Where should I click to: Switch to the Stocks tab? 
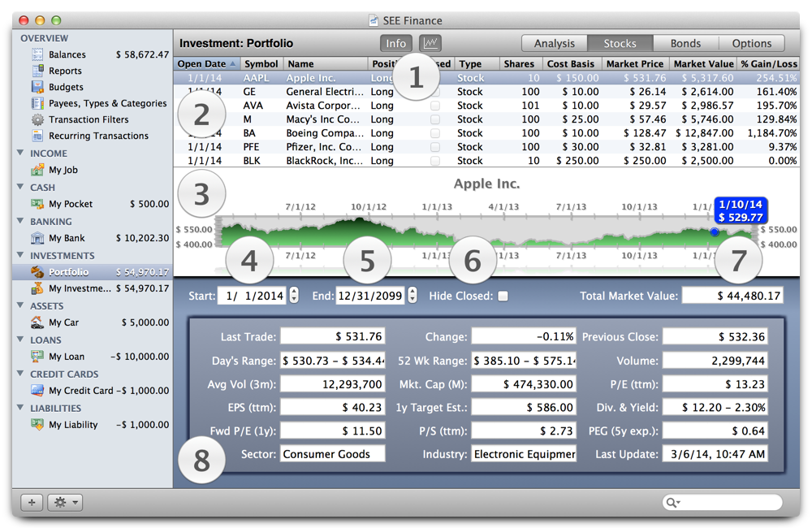(x=620, y=43)
